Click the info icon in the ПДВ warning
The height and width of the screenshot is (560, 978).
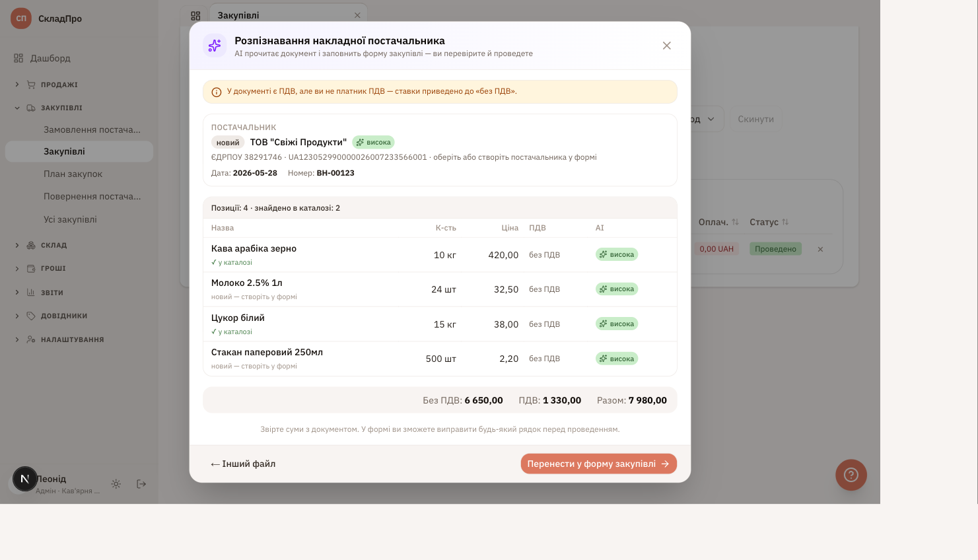216,92
